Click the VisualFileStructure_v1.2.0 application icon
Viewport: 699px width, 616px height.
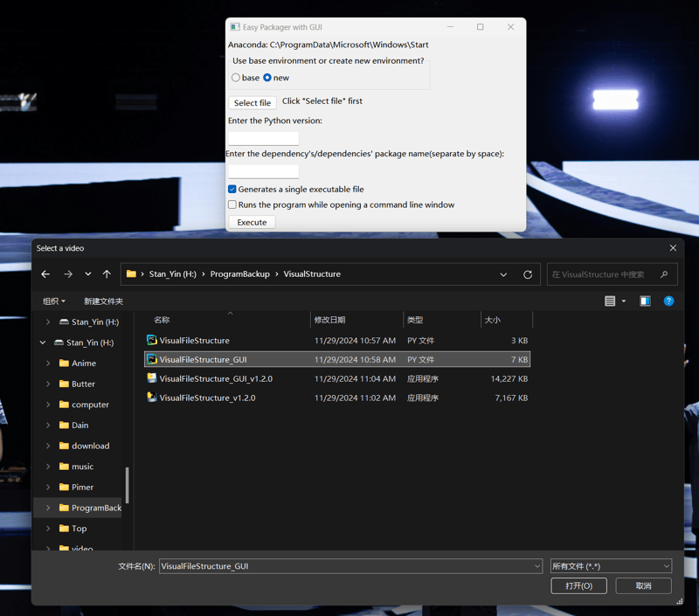coord(152,398)
